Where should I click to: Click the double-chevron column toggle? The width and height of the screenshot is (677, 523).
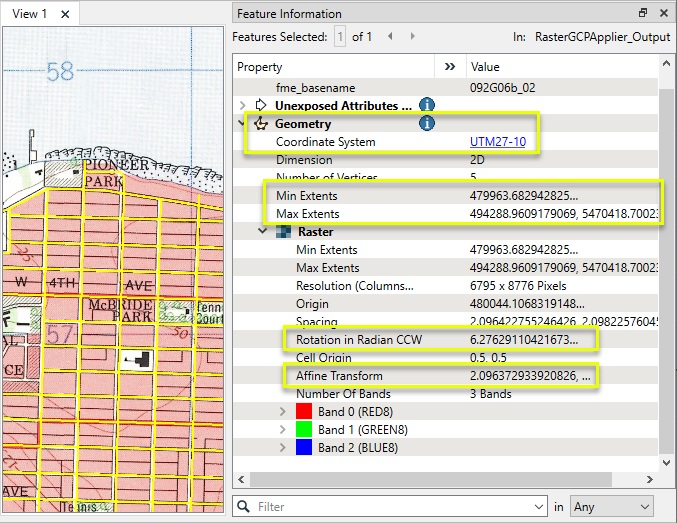tap(450, 67)
